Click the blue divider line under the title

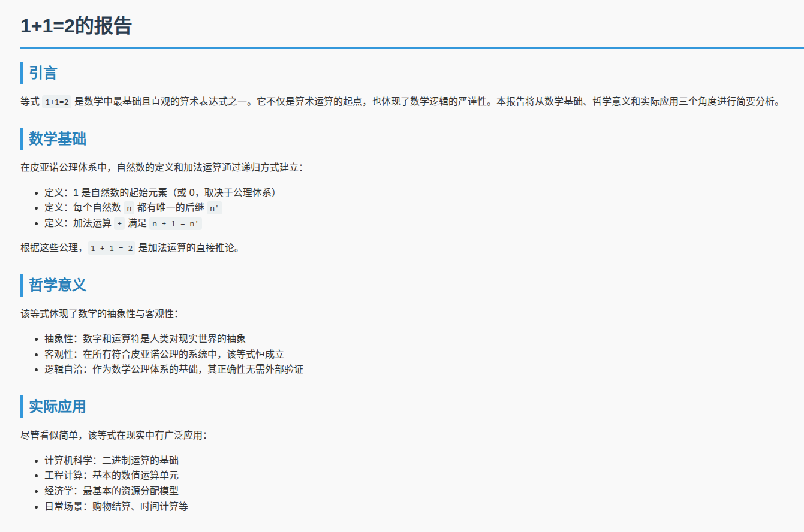coord(402,48)
